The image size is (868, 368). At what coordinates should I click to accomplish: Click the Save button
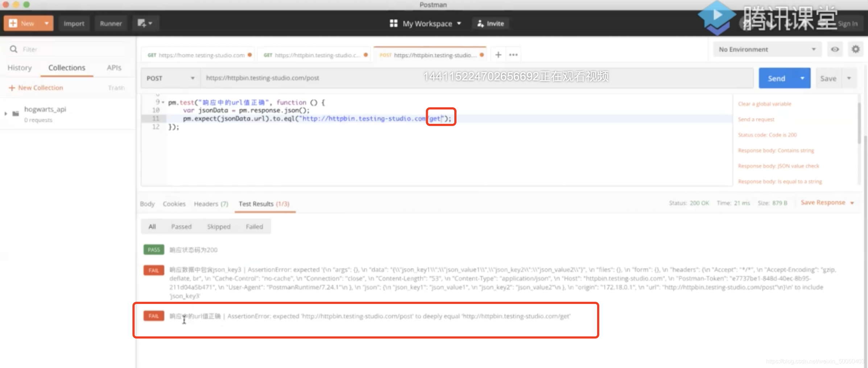(x=828, y=79)
